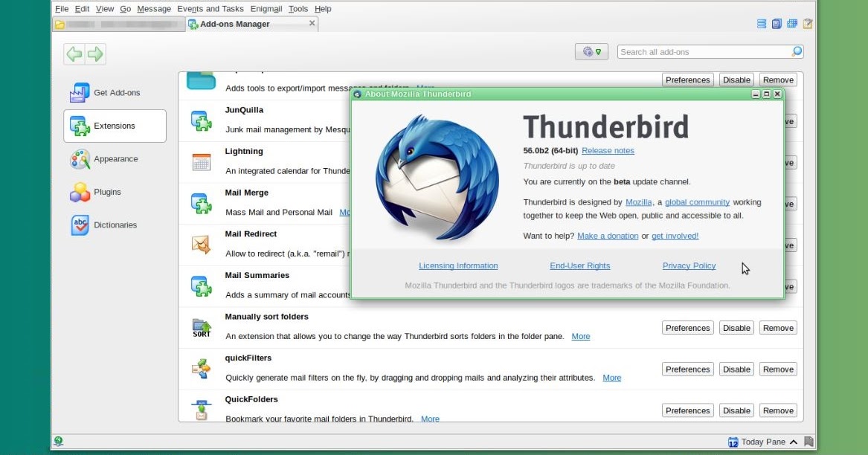Image resolution: width=868 pixels, height=455 pixels.
Task: Disable the quickFilters extension
Action: click(x=736, y=370)
